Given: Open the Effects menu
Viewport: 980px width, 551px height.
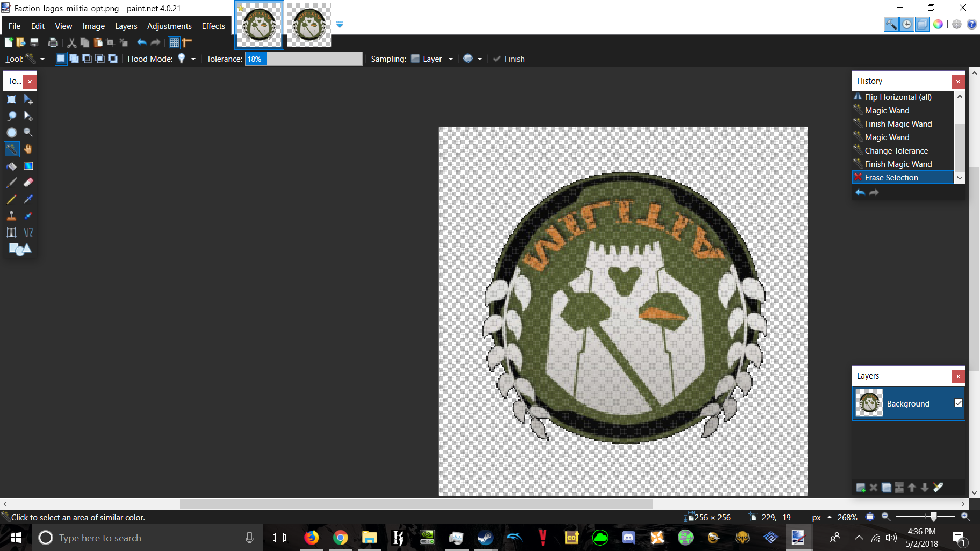Looking at the screenshot, I should tap(213, 26).
